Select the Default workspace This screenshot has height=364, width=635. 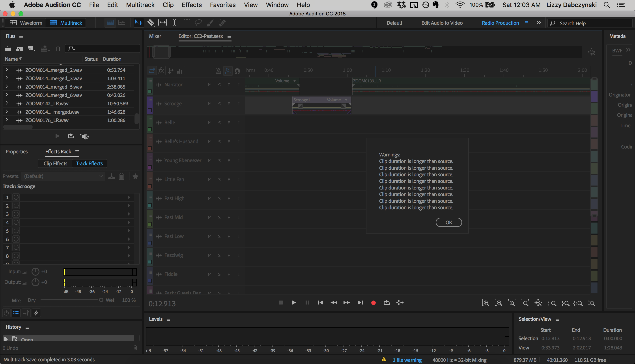(394, 23)
